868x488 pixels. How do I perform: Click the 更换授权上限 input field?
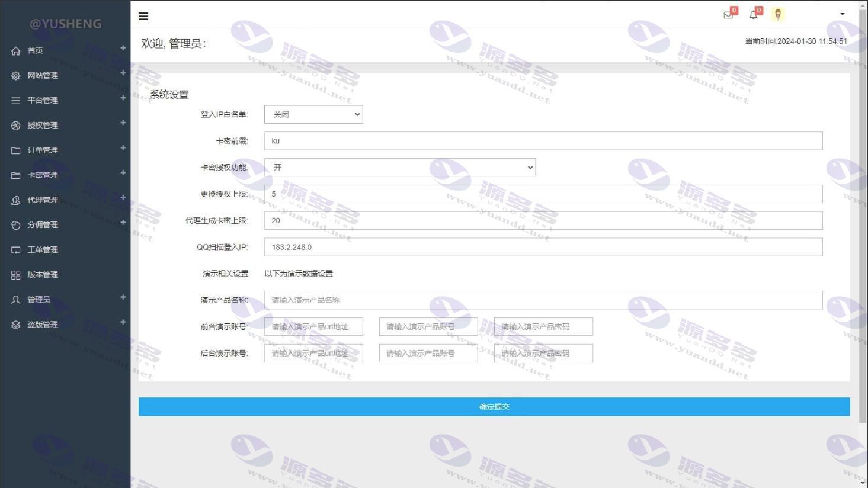coord(543,194)
